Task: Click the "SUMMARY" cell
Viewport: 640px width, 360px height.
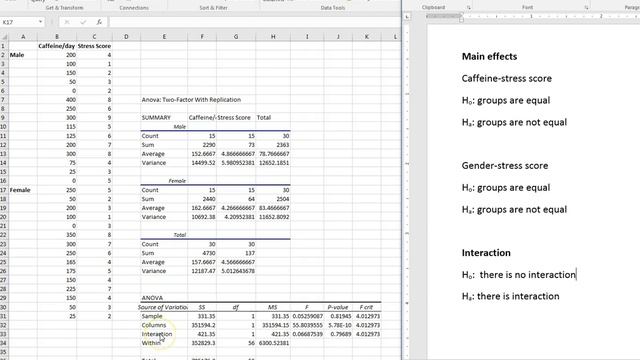Action: [164, 118]
